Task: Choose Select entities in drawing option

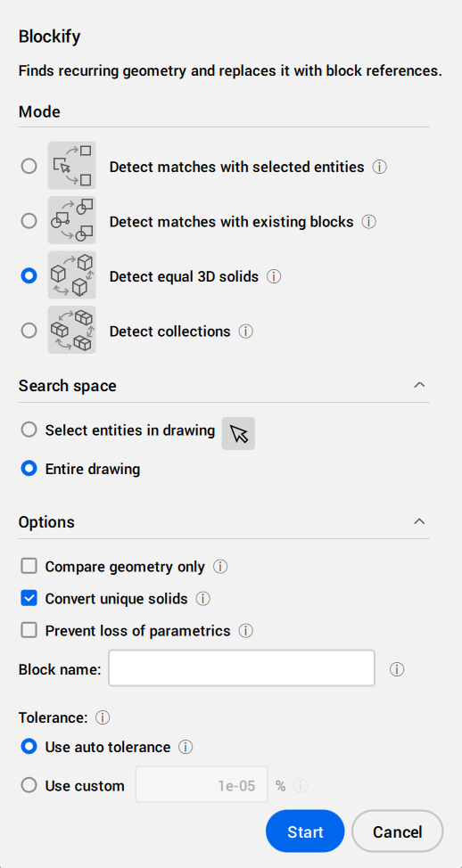Action: [x=29, y=430]
